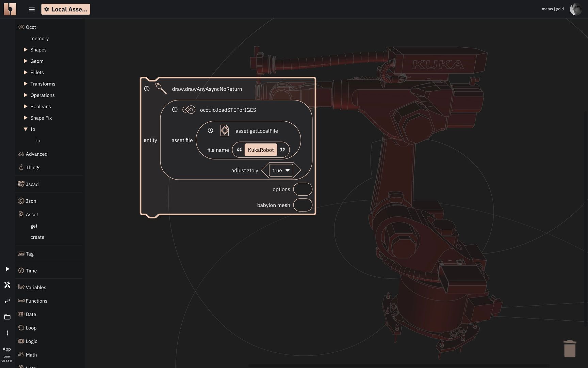Click the Time clock icon in toolbox
Viewport: 588px width, 368px height.
21,271
